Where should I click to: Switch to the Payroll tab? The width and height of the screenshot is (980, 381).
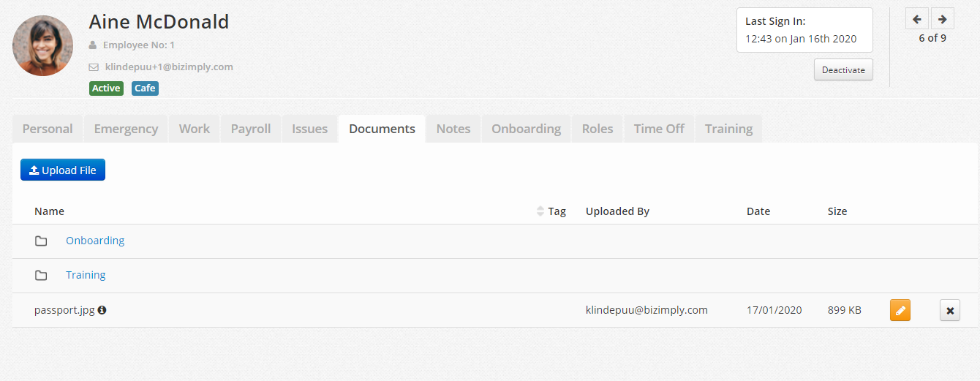point(251,129)
